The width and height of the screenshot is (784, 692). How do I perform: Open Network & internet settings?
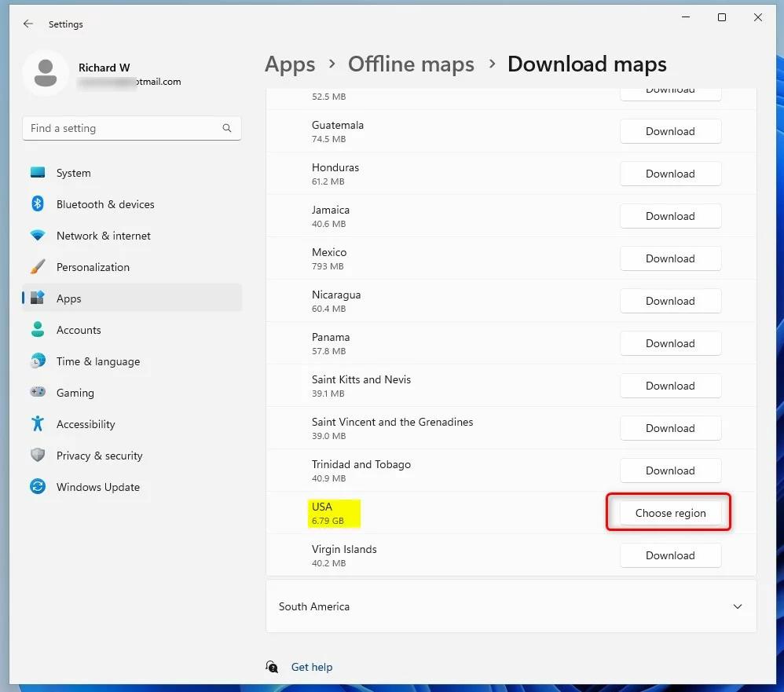click(x=104, y=236)
